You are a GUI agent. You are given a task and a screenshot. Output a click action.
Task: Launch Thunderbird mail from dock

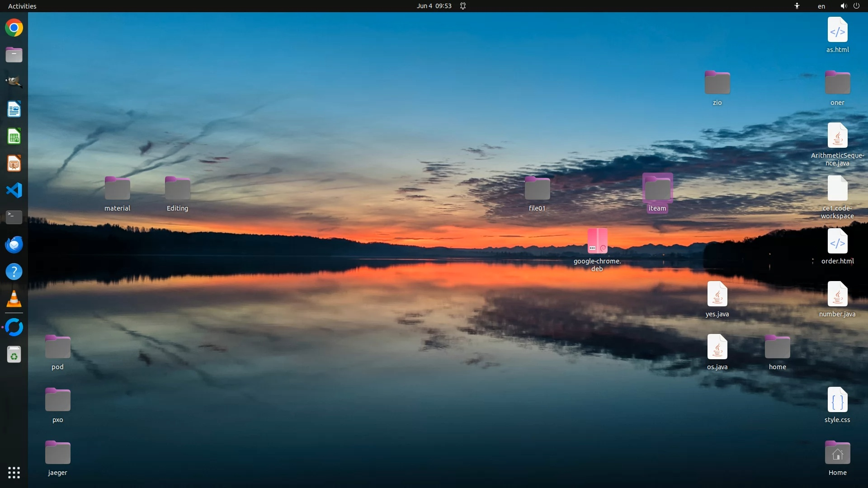[x=14, y=244]
